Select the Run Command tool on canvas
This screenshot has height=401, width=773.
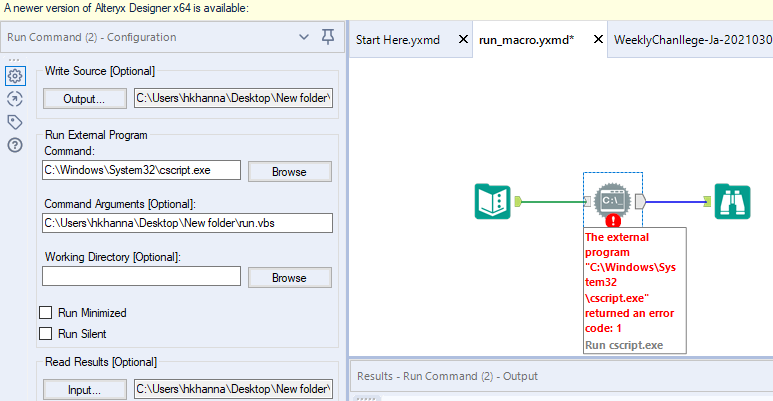[610, 200]
